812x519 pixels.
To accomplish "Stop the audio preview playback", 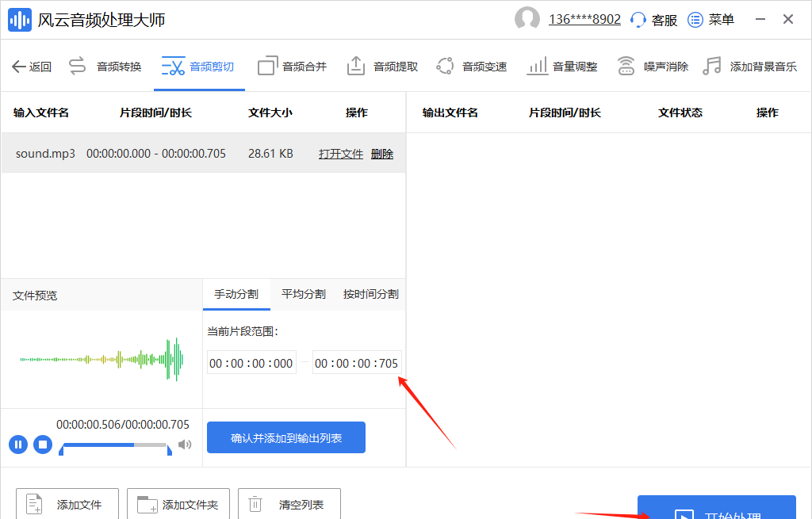I will click(x=43, y=445).
